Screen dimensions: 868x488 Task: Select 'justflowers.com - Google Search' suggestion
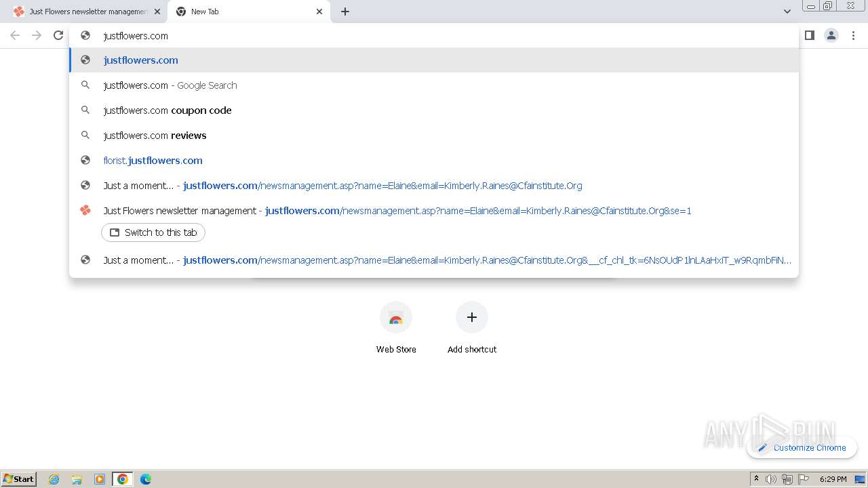tap(434, 85)
